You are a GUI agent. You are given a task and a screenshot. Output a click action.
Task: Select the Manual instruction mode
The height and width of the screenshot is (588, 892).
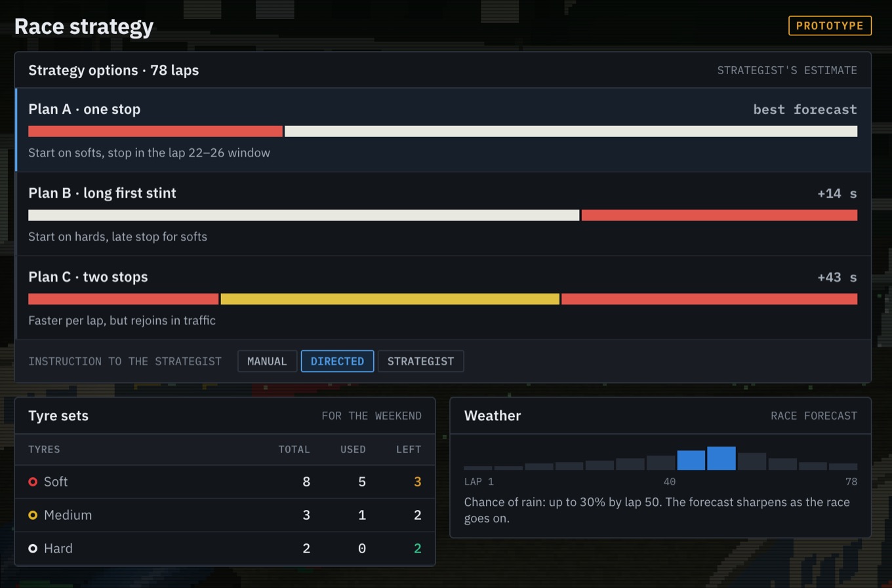point(267,361)
